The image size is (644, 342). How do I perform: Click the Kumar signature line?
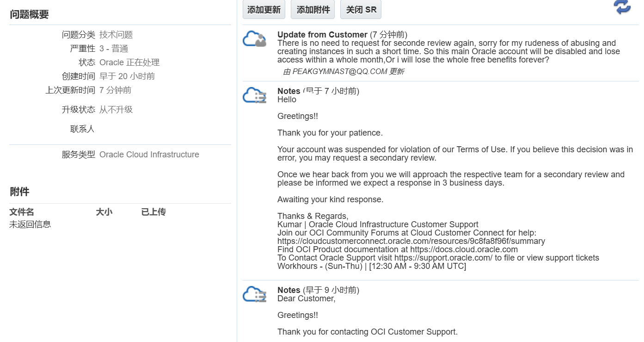378,224
